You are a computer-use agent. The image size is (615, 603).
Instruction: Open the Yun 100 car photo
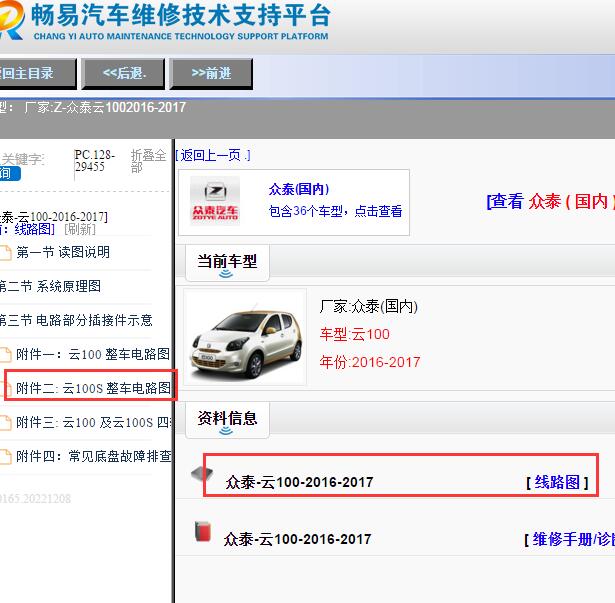(x=245, y=338)
